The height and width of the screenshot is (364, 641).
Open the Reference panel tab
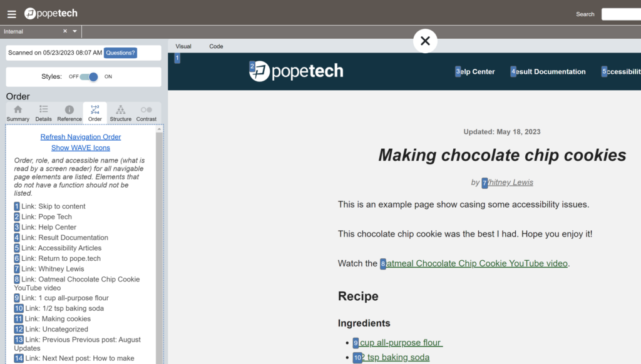coord(69,113)
